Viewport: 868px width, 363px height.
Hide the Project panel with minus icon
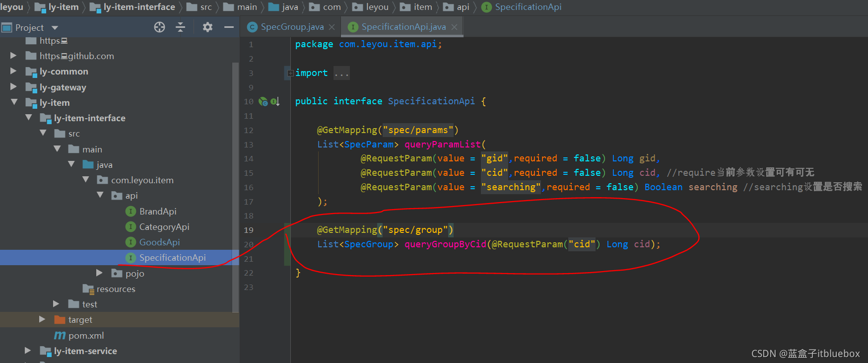click(229, 27)
